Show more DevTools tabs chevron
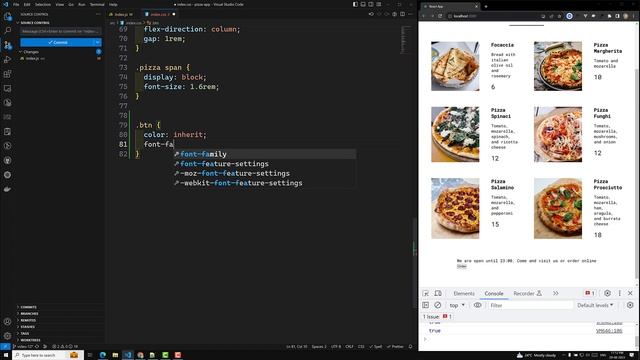Screen dimensions: 640x360 (556, 293)
